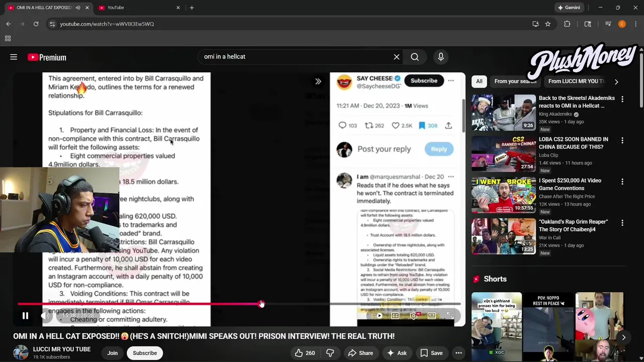Open the Ask AI button

click(396, 353)
